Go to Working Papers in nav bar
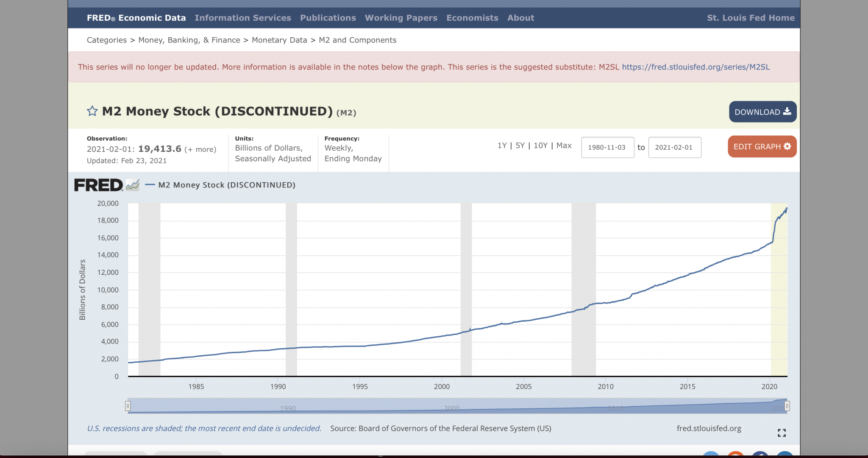 coord(401,18)
